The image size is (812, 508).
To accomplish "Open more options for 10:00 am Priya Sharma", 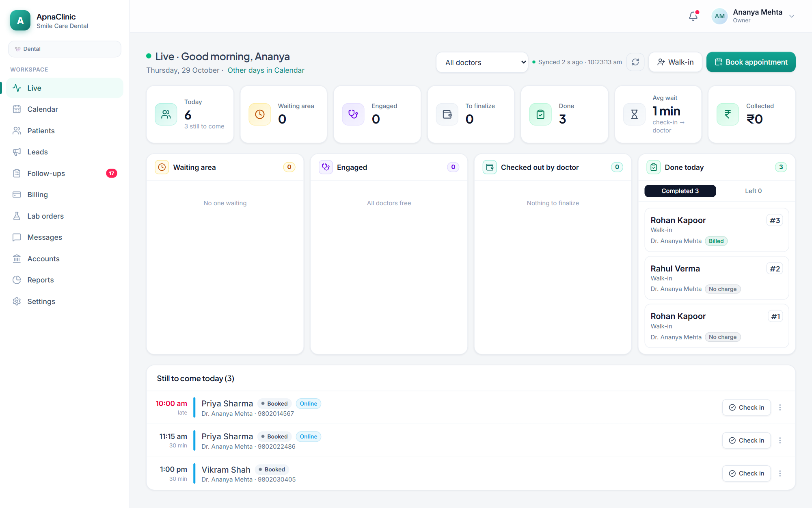I will (780, 408).
